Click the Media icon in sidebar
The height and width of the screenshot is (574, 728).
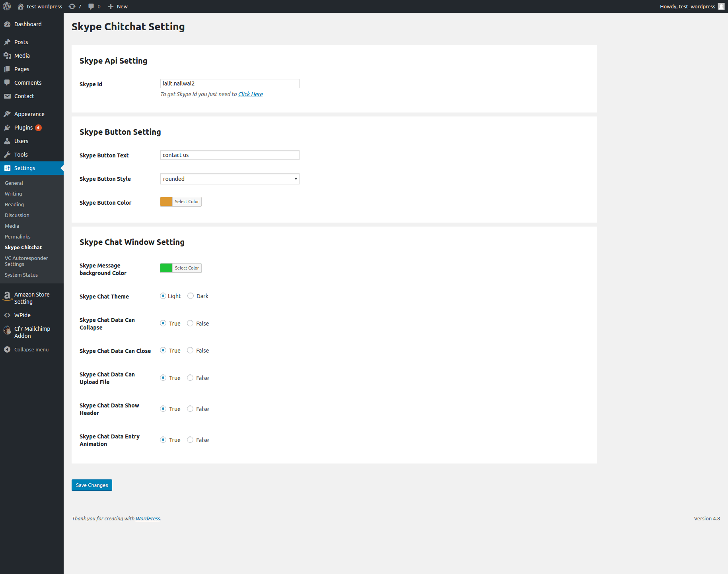7,56
